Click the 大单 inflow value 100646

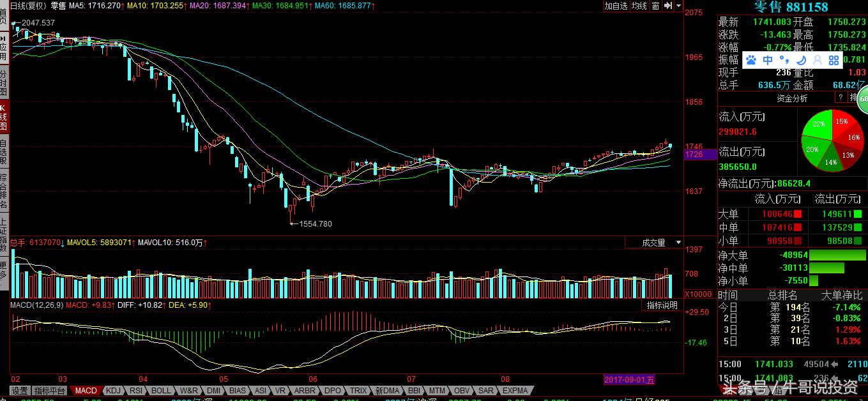coord(778,215)
